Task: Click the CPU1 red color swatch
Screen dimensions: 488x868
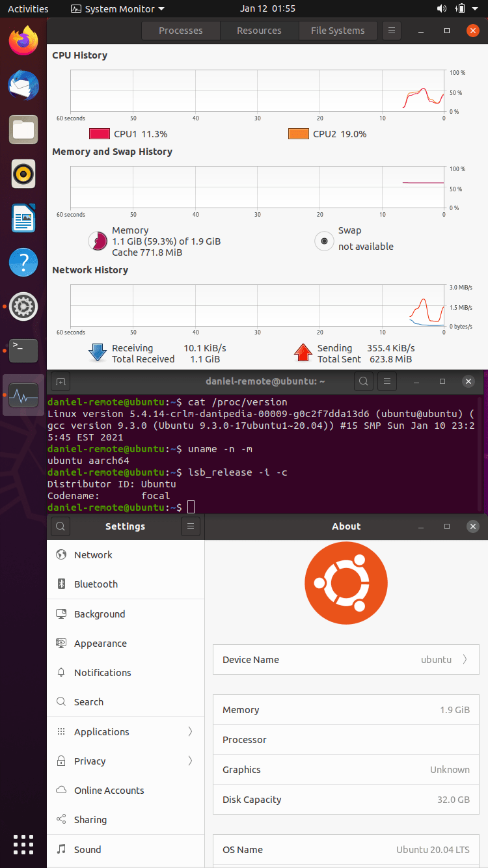Action: pos(99,134)
